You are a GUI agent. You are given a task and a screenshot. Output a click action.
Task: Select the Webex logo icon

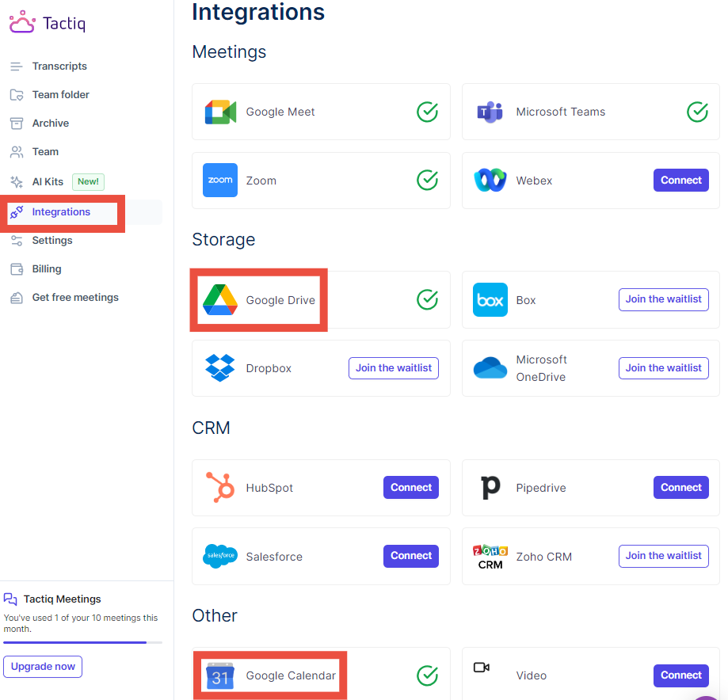coord(490,181)
